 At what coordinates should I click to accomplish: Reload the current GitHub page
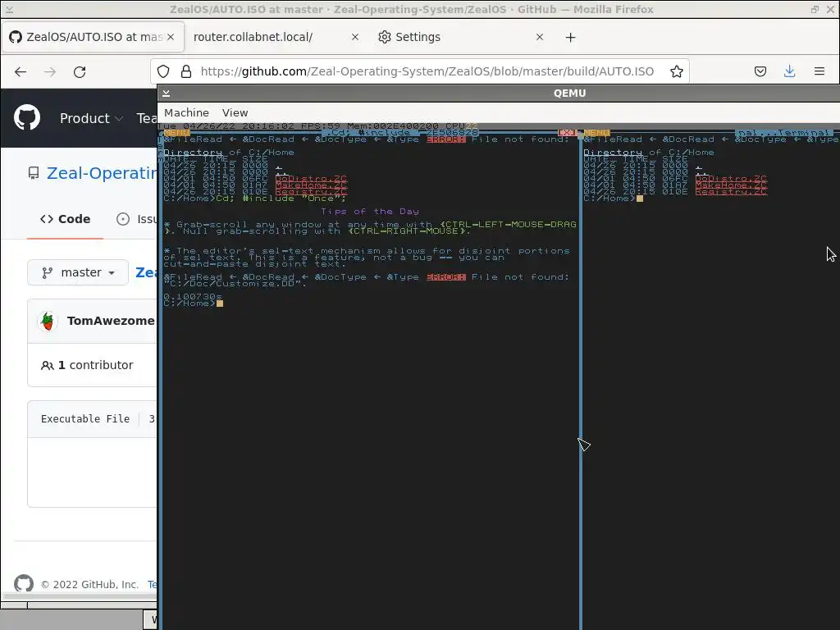80,71
